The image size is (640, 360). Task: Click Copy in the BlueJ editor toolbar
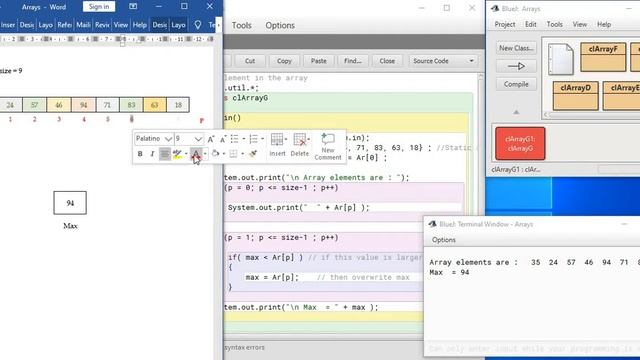[x=284, y=61]
